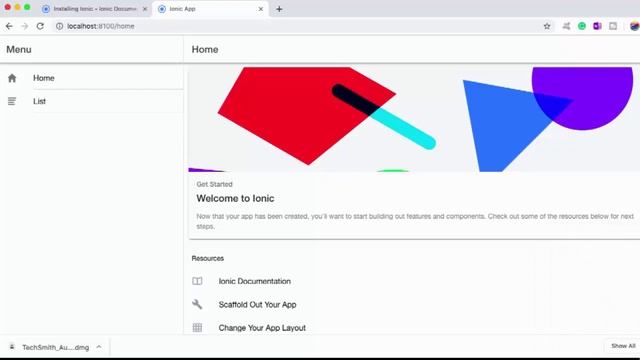Viewport: 640px width, 360px height.
Task: Click the Resources section label
Action: [208, 258]
